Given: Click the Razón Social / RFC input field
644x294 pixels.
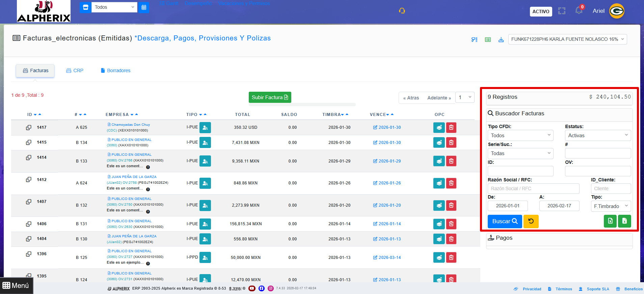Looking at the screenshot, I should pyautogui.click(x=533, y=189).
